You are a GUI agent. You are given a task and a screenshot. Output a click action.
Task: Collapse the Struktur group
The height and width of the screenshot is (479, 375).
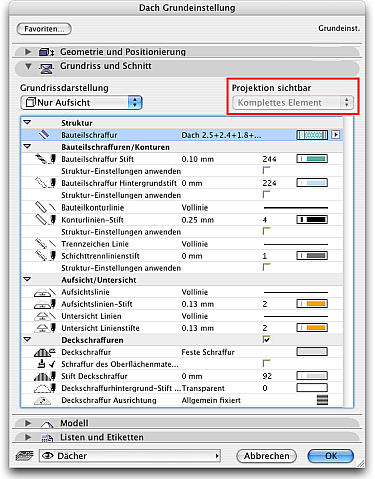click(x=27, y=122)
